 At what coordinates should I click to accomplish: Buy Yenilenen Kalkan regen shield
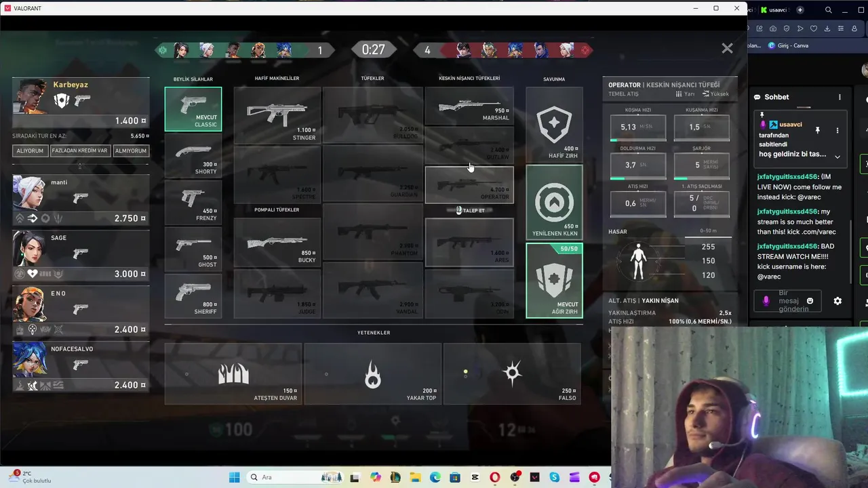[554, 203]
